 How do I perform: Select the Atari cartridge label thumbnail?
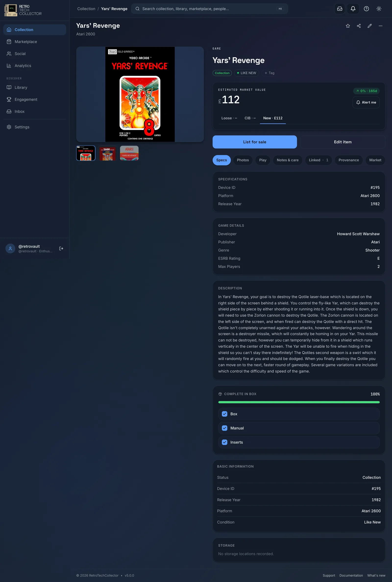coord(129,153)
